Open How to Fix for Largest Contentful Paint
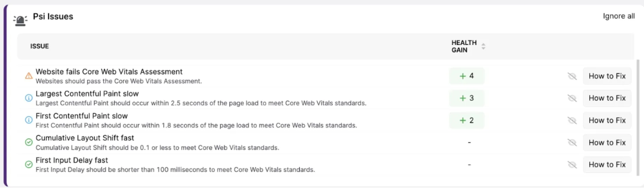 [x=607, y=98]
